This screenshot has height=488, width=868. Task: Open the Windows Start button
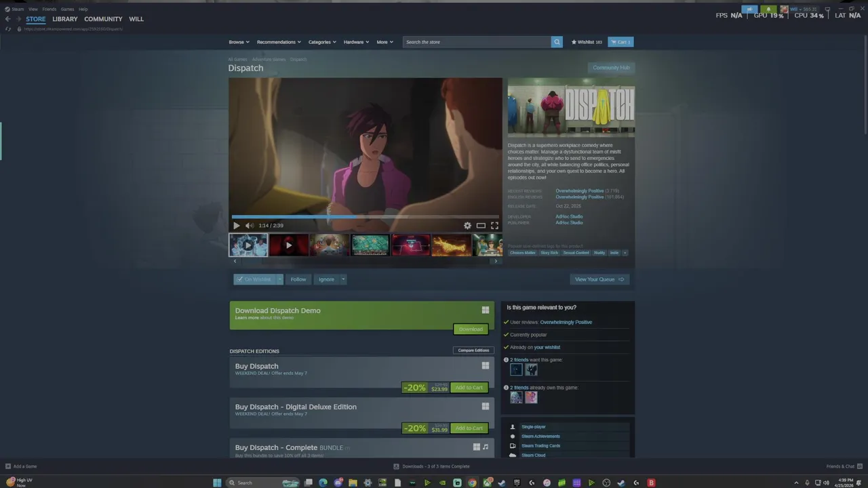217,483
